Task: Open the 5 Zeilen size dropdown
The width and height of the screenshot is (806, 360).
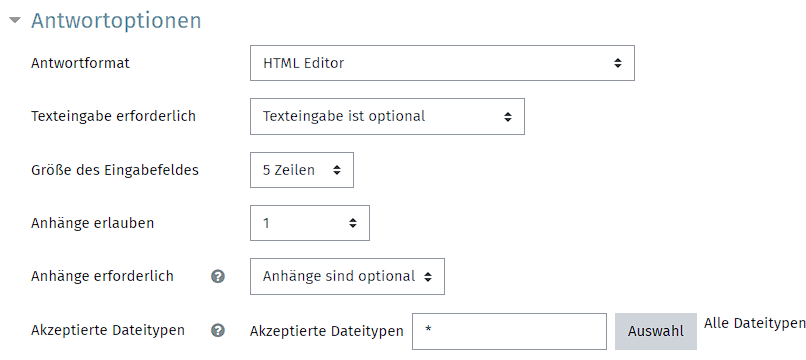Action: (x=302, y=170)
